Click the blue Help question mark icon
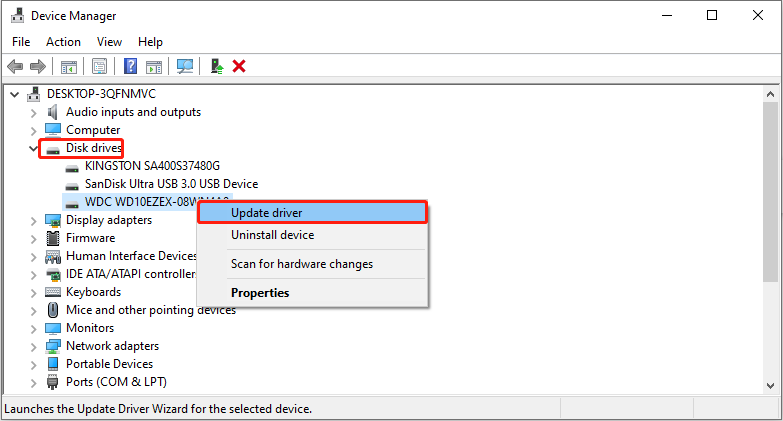Screen dimensions: 783x421 point(130,66)
